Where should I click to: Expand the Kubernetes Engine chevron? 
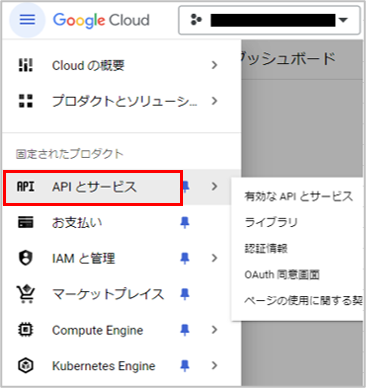coord(214,366)
